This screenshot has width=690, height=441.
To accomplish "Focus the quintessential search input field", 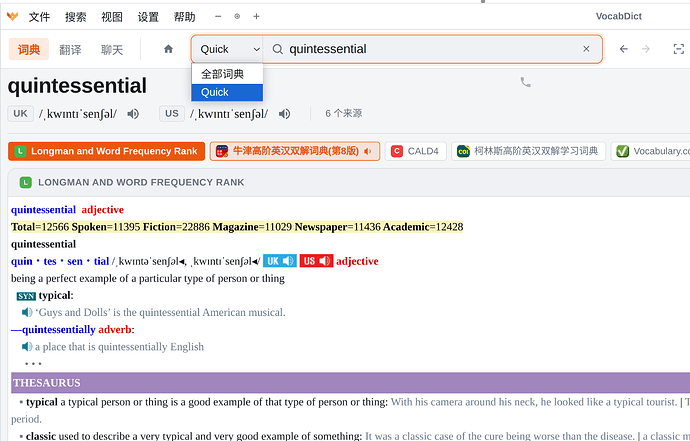I will tap(431, 49).
